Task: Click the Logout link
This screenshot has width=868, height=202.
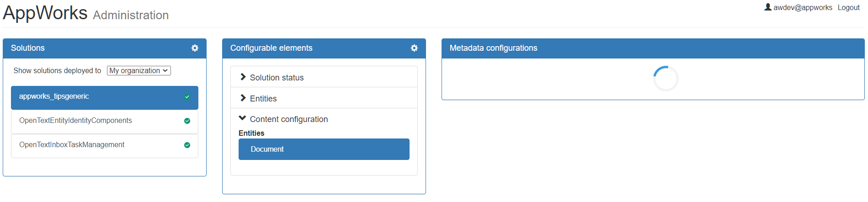Action: click(x=848, y=8)
